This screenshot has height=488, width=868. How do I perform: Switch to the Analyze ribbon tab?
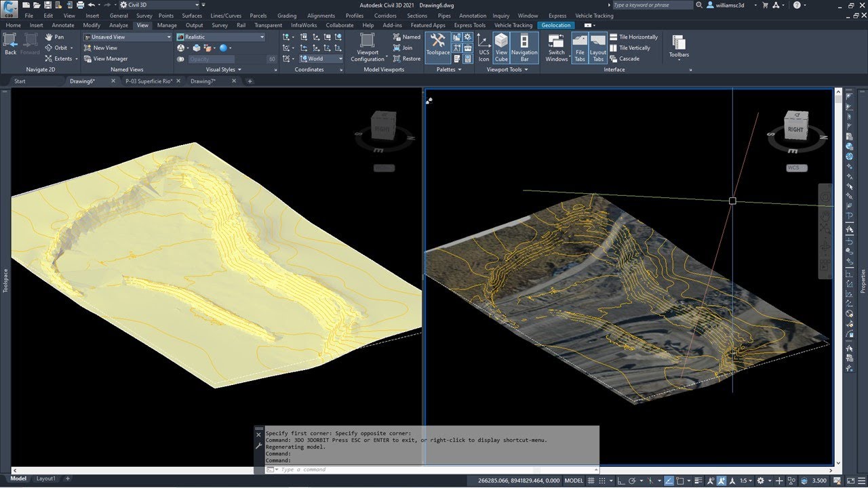pos(119,25)
